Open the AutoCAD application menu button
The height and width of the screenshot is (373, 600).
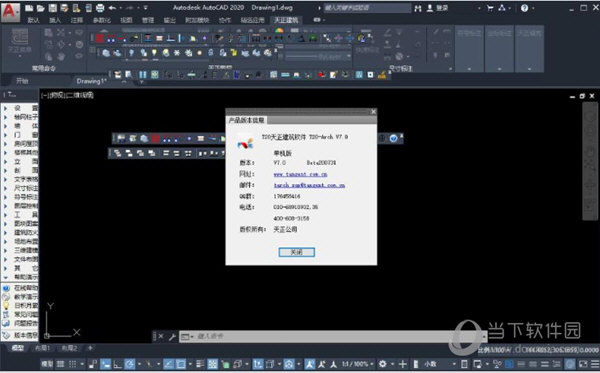pos(10,12)
